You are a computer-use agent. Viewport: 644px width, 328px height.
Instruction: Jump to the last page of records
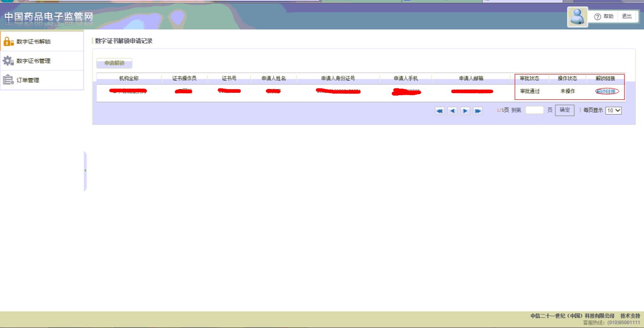(478, 111)
